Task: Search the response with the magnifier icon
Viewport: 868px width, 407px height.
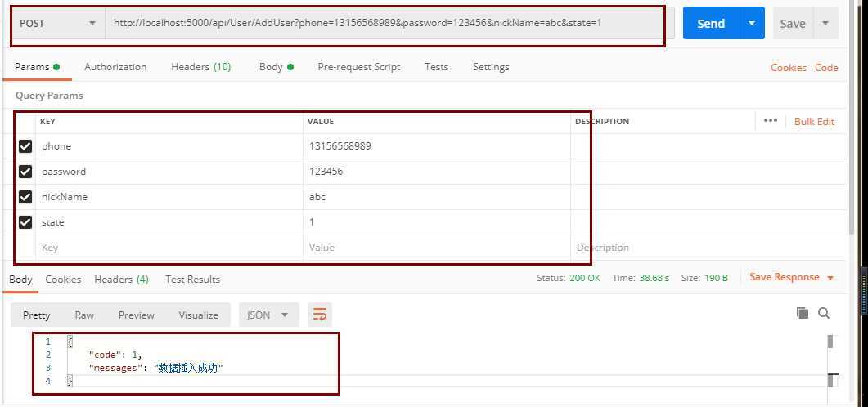Action: [824, 313]
